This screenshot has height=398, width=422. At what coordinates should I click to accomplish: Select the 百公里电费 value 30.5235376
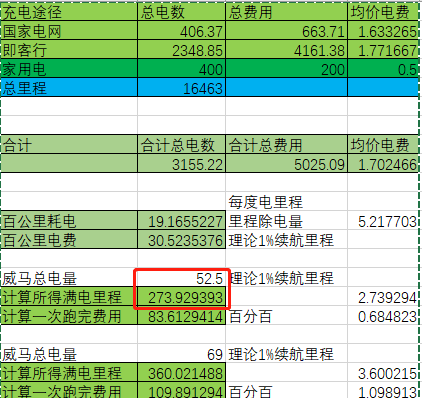181,240
